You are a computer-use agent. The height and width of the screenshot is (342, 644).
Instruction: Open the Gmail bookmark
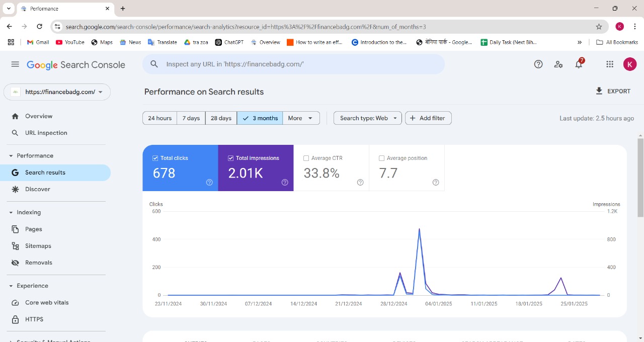coord(38,42)
